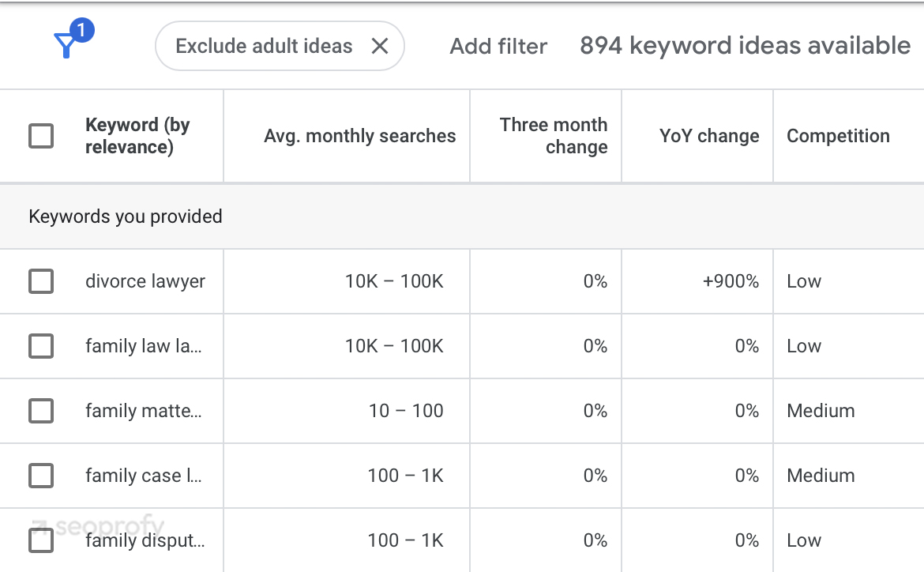Click 10K – 100K for divorce lawyer
924x572 pixels.
point(394,281)
